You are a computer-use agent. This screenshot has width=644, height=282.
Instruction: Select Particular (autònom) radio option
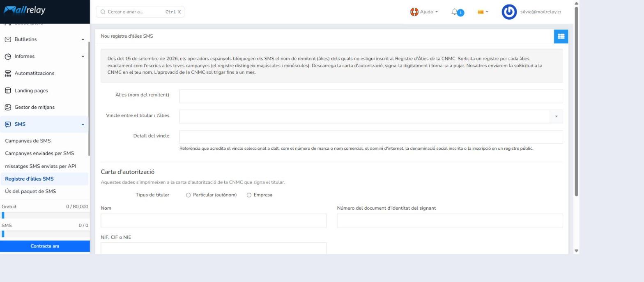click(189, 195)
